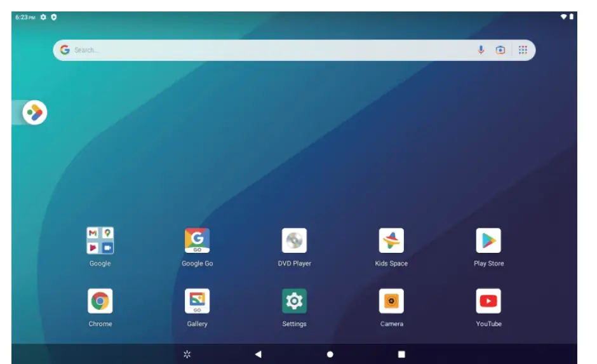Open the Entertainment Space side tab
The height and width of the screenshot is (364, 597).
coord(35,112)
